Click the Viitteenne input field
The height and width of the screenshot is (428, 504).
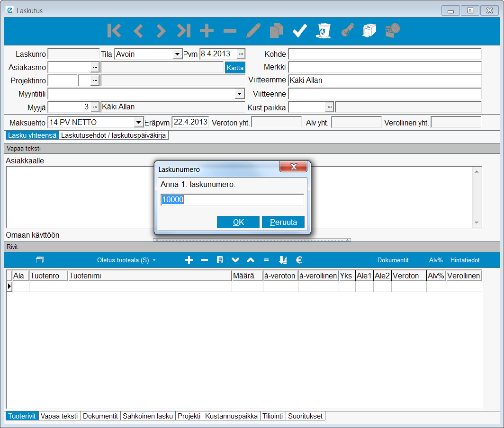(385, 94)
